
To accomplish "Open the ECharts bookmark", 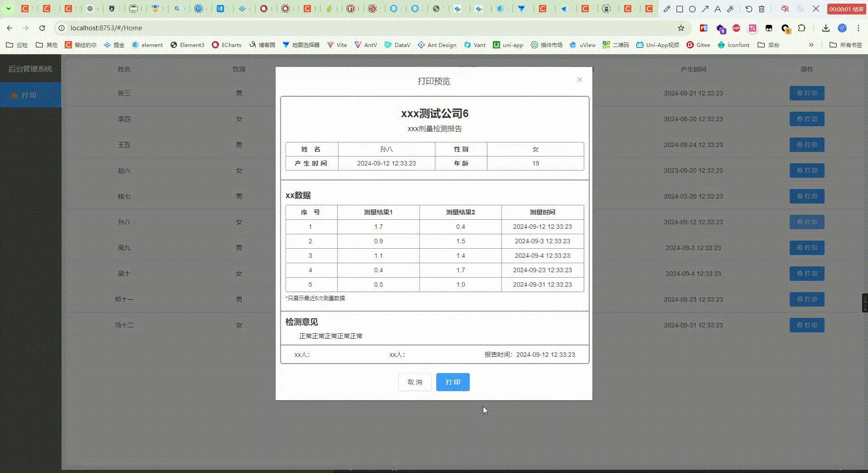I will point(226,45).
